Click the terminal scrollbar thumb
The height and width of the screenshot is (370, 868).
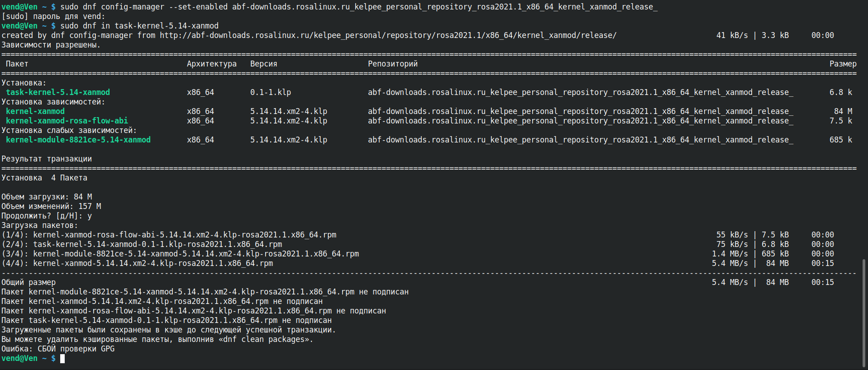coord(863,312)
